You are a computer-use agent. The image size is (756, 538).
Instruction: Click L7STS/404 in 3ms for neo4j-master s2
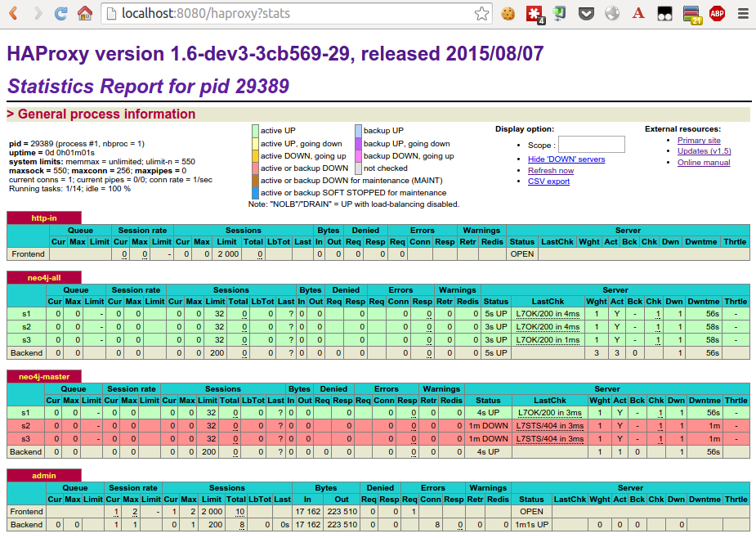[x=550, y=426]
